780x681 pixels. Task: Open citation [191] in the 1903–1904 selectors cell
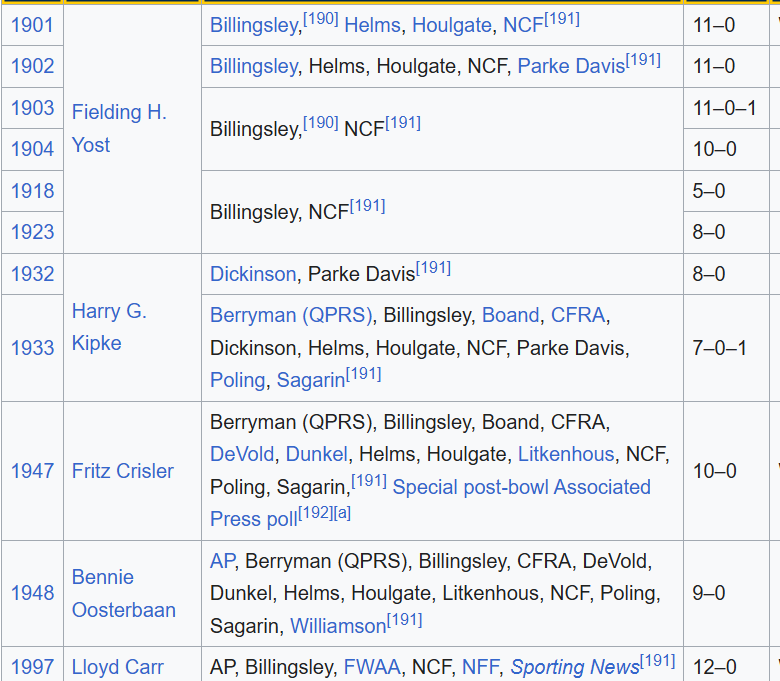[403, 123]
